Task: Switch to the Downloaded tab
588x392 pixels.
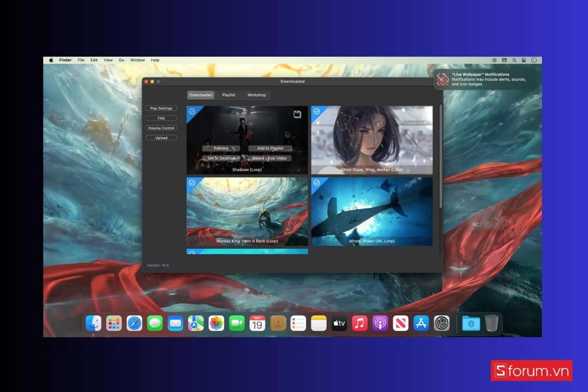Action: pyautogui.click(x=201, y=95)
